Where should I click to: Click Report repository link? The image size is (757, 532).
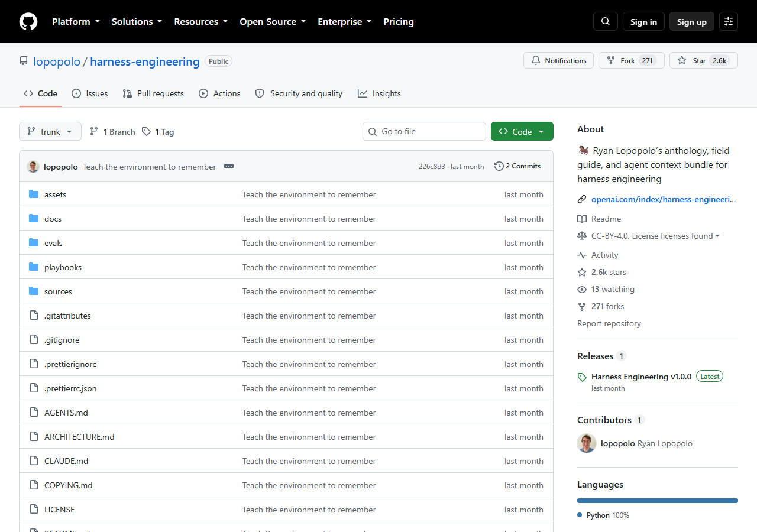coord(609,323)
